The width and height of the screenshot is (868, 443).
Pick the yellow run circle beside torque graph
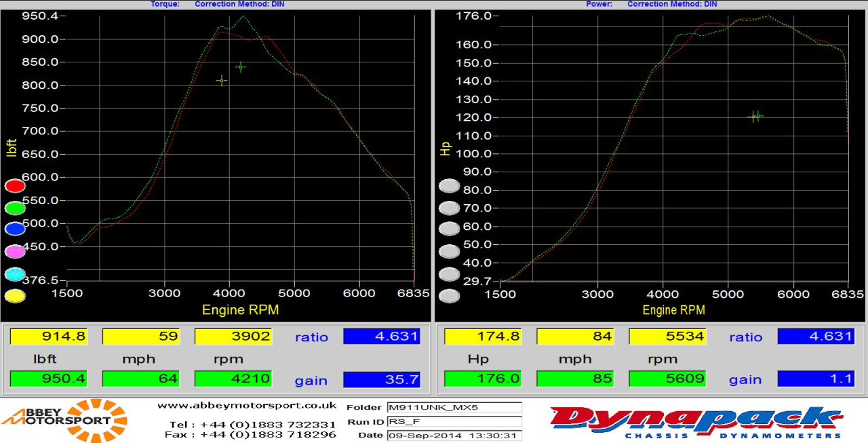point(15,296)
